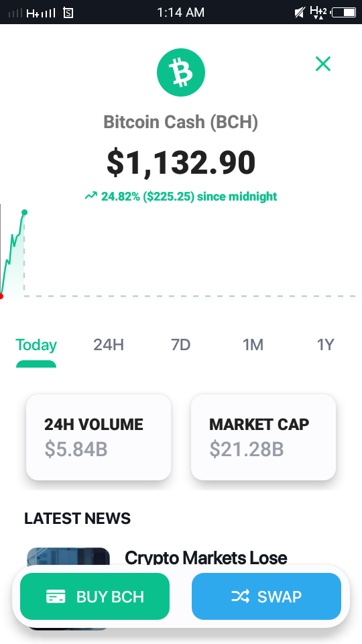Tap the SWAP button
Viewport: 362px width, 644px height.
tap(266, 596)
